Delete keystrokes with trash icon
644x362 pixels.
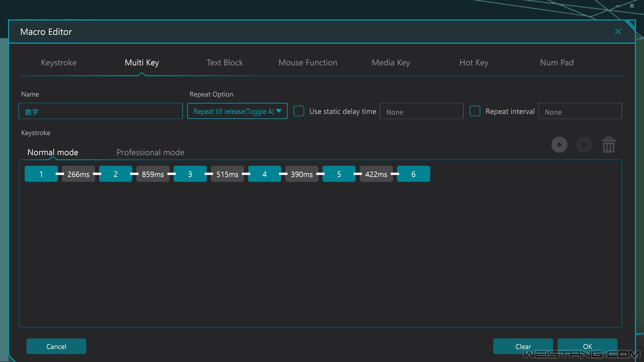click(x=609, y=145)
